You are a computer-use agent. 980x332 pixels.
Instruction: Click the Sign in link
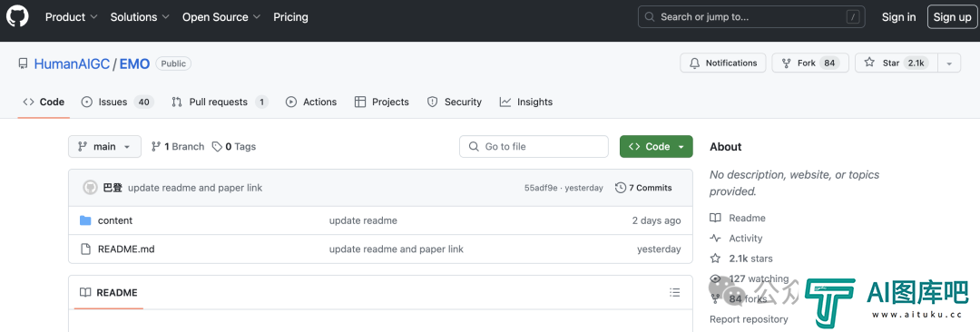(x=898, y=17)
